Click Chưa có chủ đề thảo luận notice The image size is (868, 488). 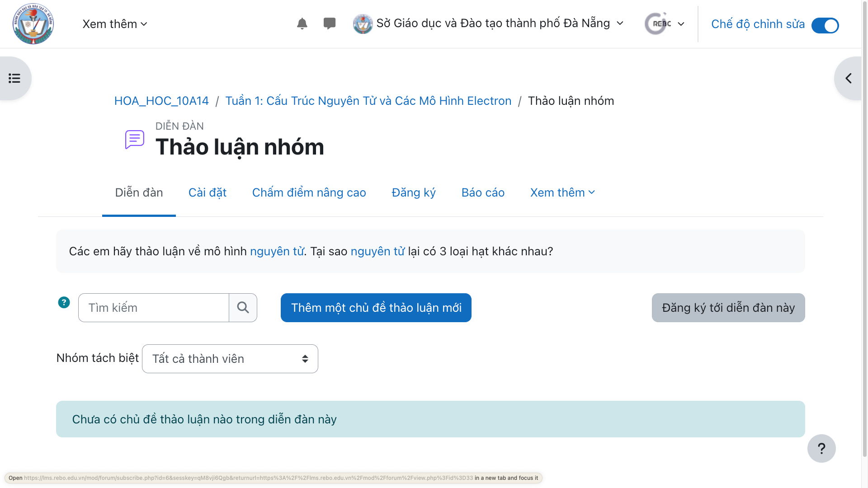click(430, 419)
